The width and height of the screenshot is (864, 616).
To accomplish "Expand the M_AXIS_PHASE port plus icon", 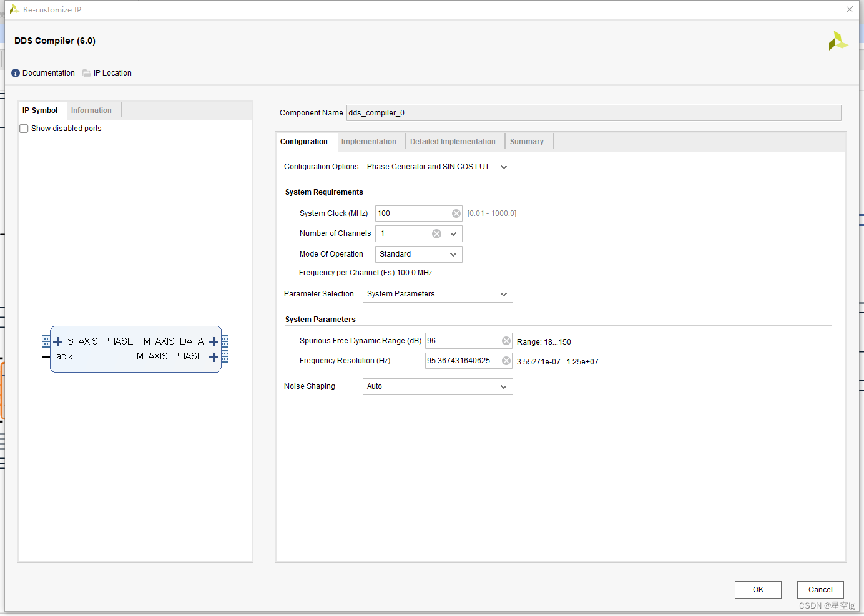I will pos(214,357).
